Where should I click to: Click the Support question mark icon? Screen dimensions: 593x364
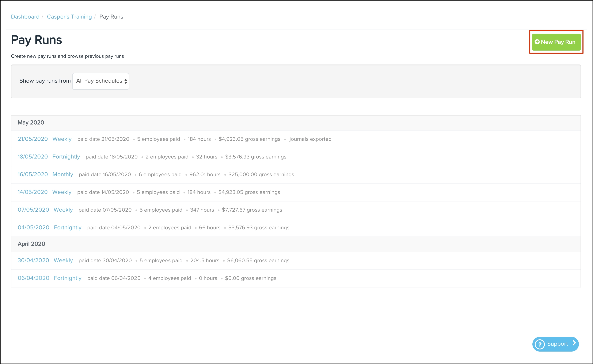(540, 344)
